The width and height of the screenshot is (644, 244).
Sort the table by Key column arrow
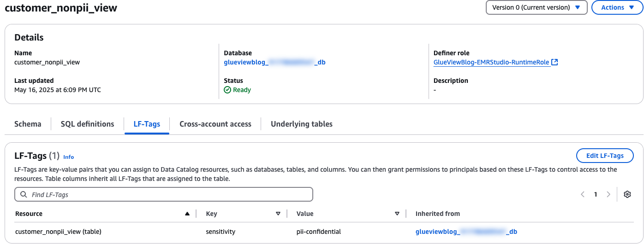[278, 214]
